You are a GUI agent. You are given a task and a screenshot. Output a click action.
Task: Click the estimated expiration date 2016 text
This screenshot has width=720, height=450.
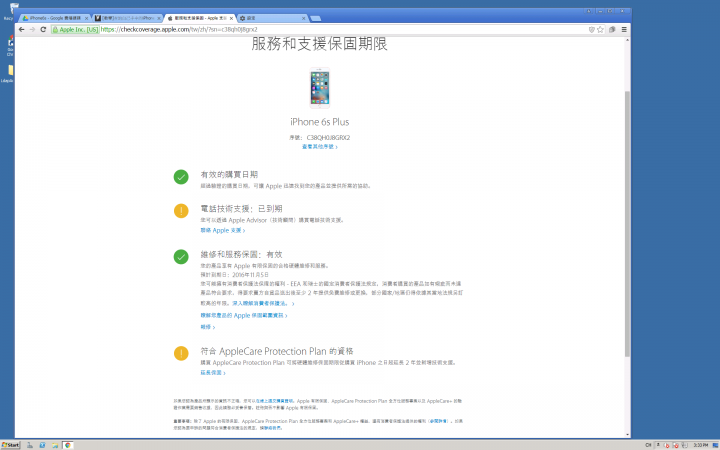(234, 275)
